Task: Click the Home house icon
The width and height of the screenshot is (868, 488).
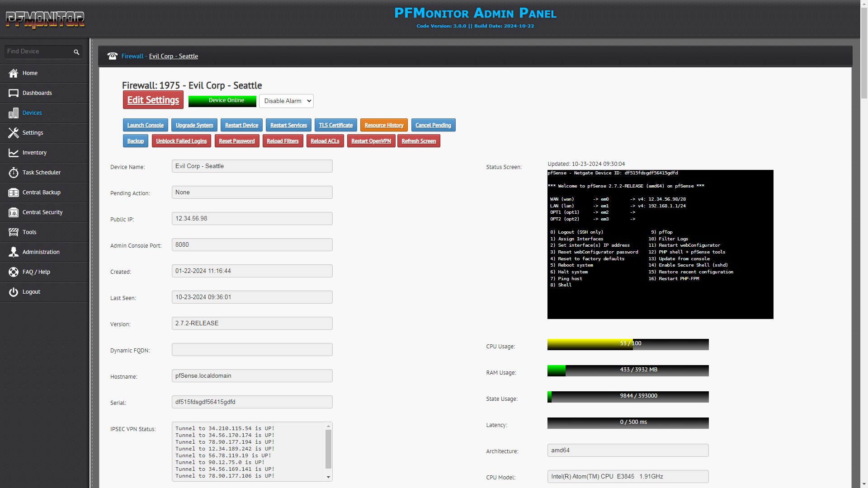Action: (x=14, y=73)
